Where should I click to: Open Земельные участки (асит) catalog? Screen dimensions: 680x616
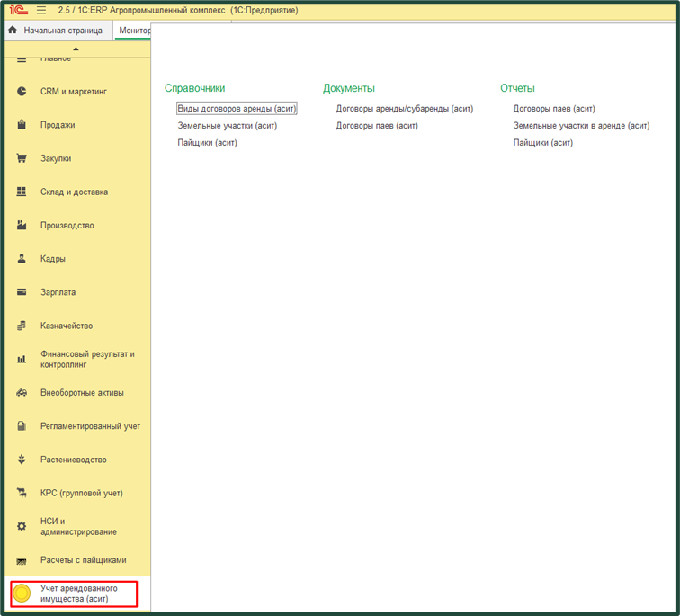(228, 126)
